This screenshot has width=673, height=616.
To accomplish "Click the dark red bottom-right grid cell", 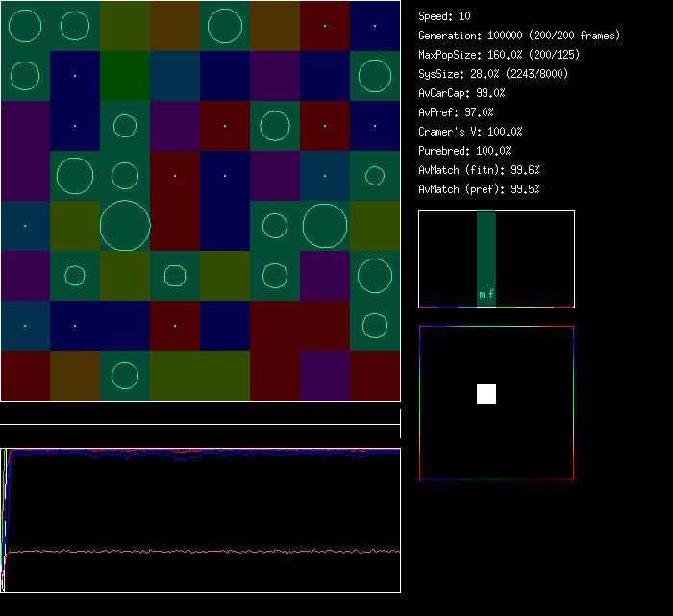I will click(x=375, y=376).
